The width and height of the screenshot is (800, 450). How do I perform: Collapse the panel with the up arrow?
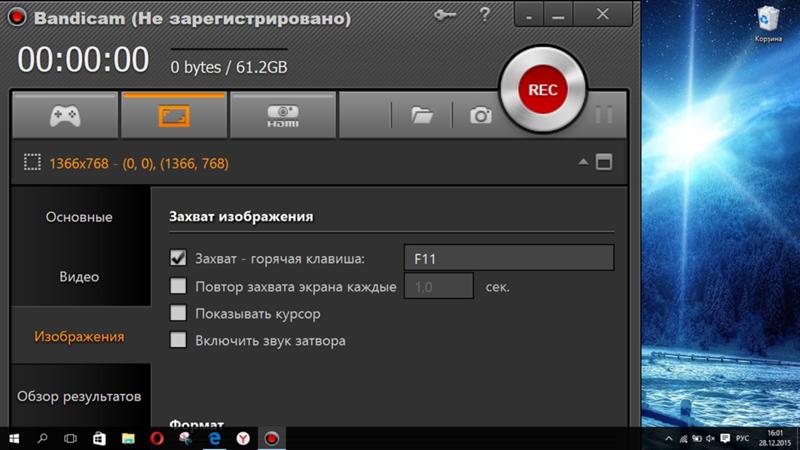[583, 162]
